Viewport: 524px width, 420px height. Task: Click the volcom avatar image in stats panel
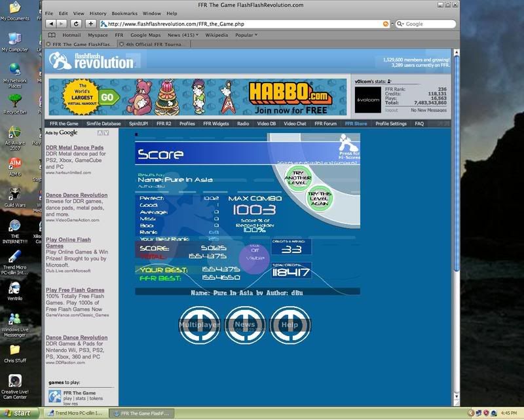(x=367, y=100)
